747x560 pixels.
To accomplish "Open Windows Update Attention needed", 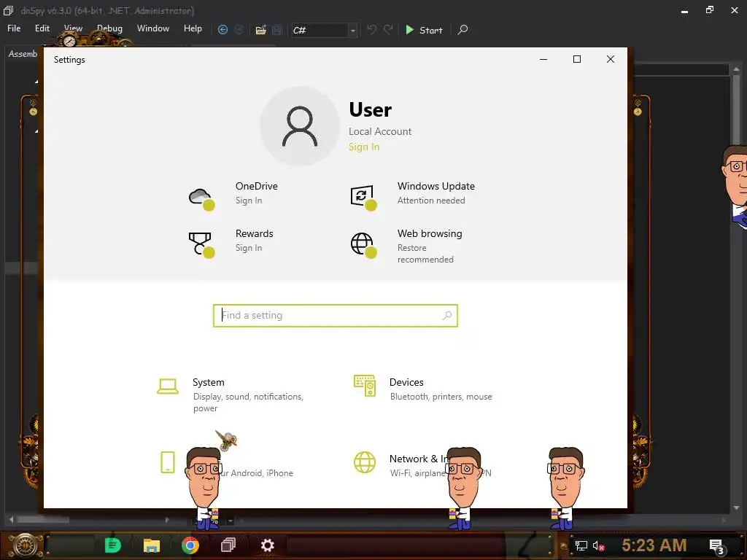I will pyautogui.click(x=431, y=201).
